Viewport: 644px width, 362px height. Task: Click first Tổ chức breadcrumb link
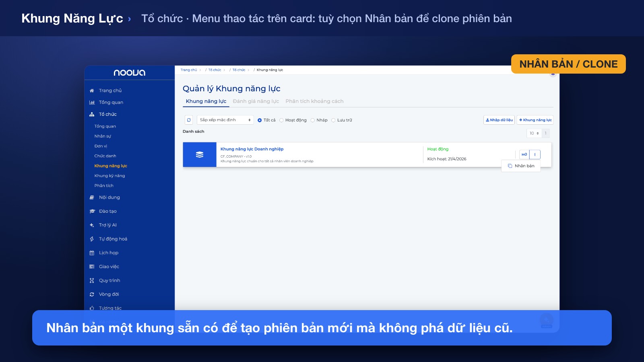(x=215, y=70)
